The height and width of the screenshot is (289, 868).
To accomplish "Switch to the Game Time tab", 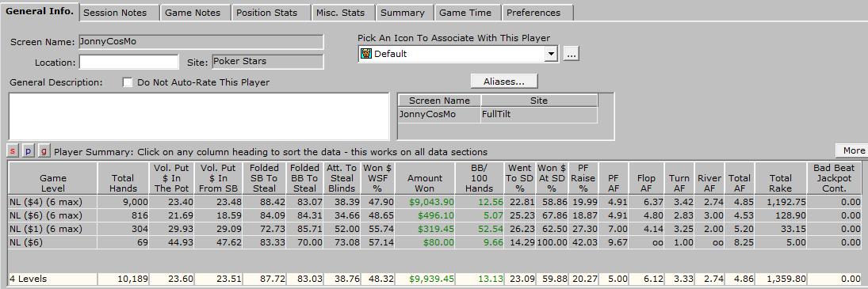I will (468, 12).
